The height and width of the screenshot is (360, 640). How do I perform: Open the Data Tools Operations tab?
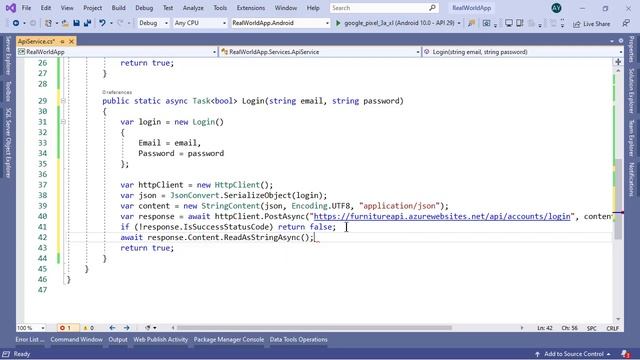point(298,339)
